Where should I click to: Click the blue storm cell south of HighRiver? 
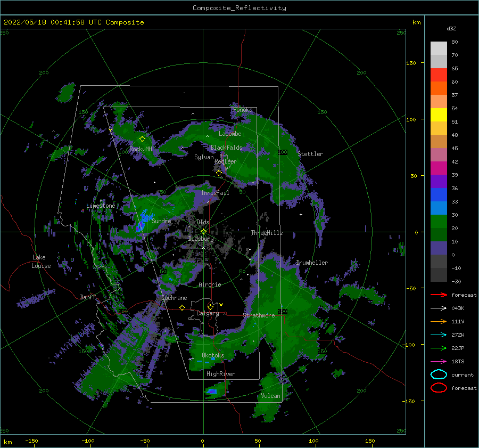(212, 391)
